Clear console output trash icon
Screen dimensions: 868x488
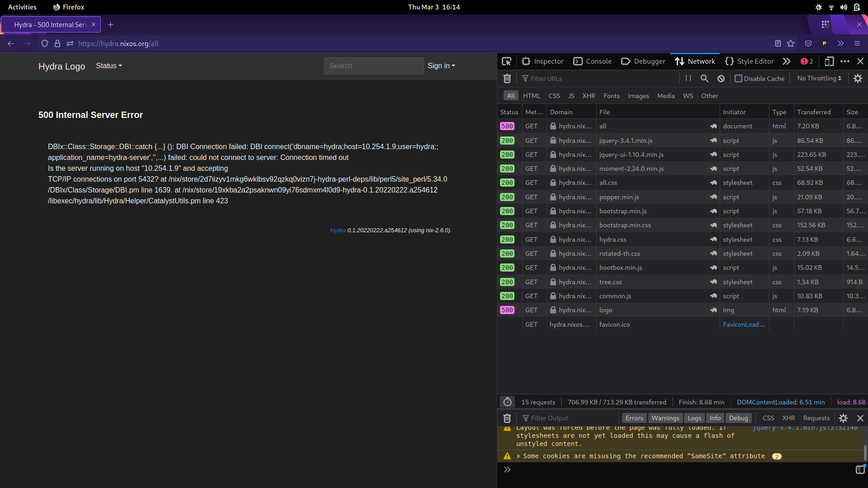(507, 418)
